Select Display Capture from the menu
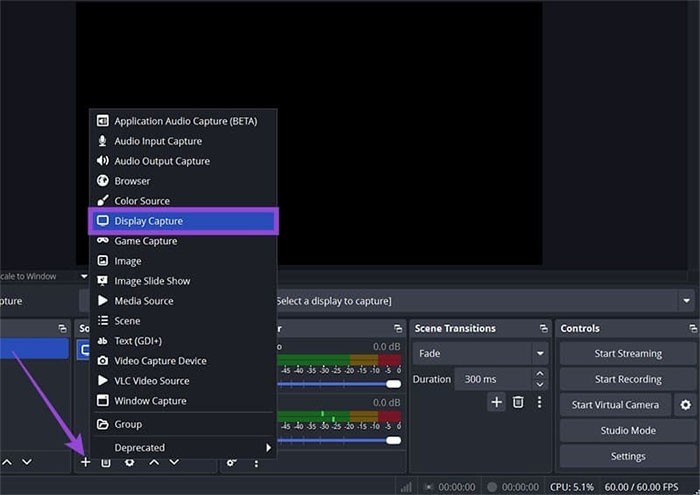The width and height of the screenshot is (700, 495). tap(183, 221)
